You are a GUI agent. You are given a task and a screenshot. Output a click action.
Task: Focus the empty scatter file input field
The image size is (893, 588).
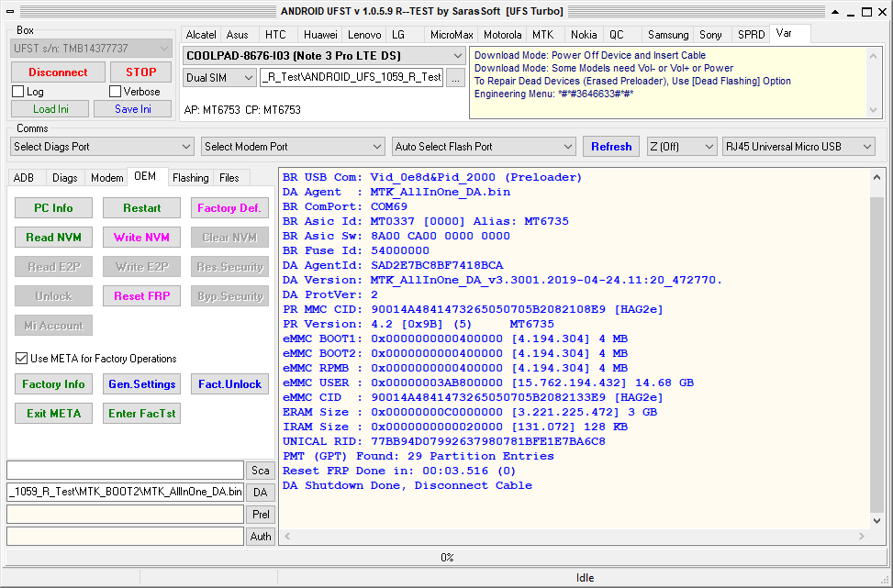(126, 471)
